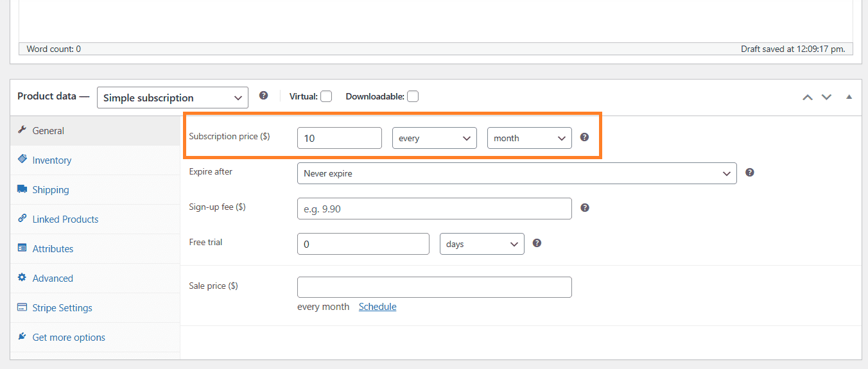868x369 pixels.
Task: Click help icon beside Free trial days
Action: coord(537,243)
